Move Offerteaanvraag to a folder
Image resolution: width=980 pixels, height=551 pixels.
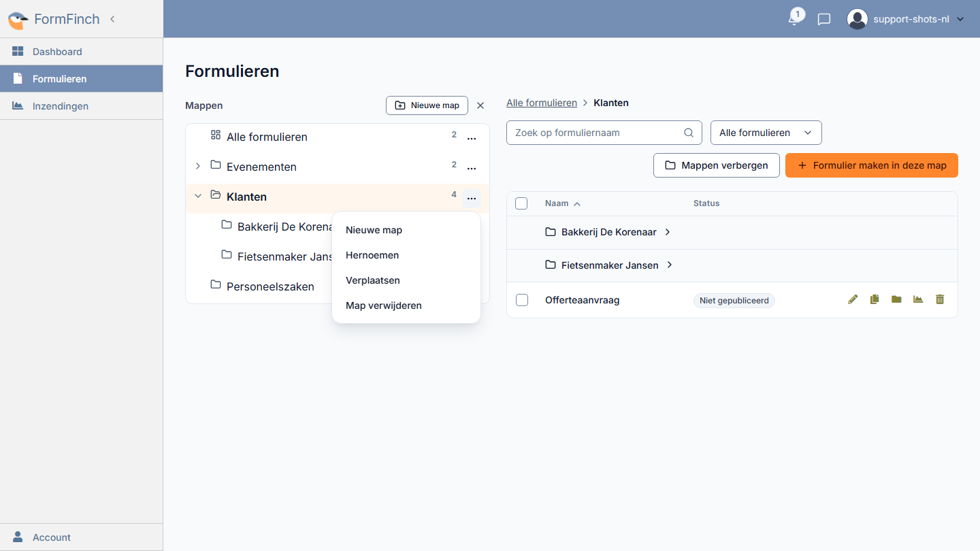click(x=896, y=299)
